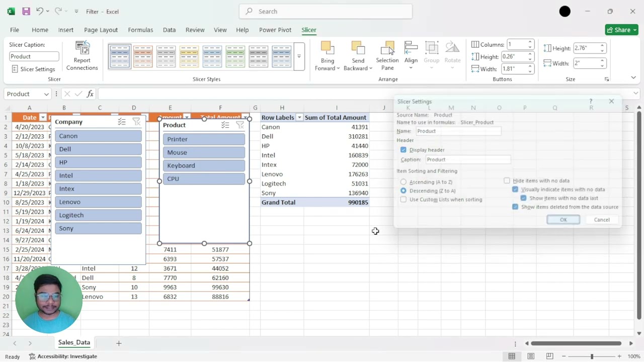Screen dimensions: 644x362
Task: Open Report Connections
Action: [x=82, y=56]
